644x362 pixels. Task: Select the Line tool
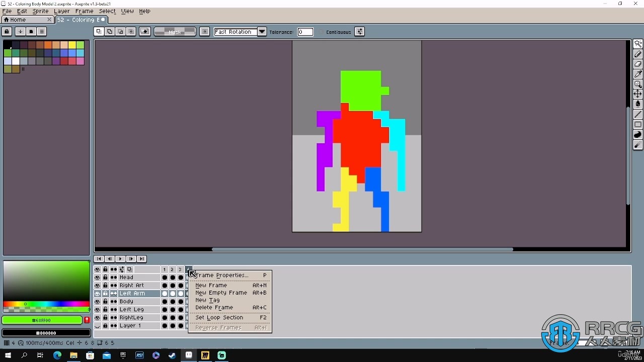pos(637,115)
